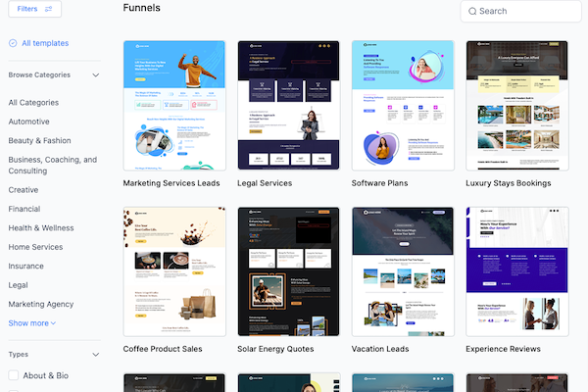Select the Marketing Agency category
The image size is (588, 392).
point(41,304)
